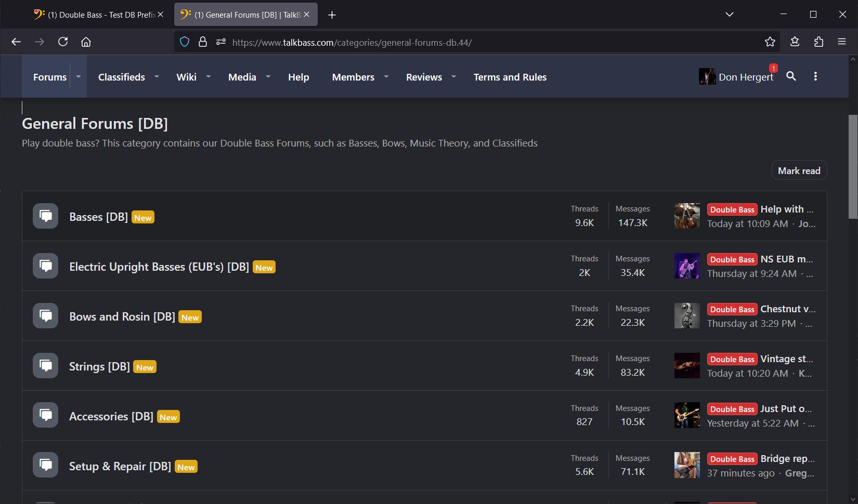Open the Basses [DB] forum

(x=99, y=217)
